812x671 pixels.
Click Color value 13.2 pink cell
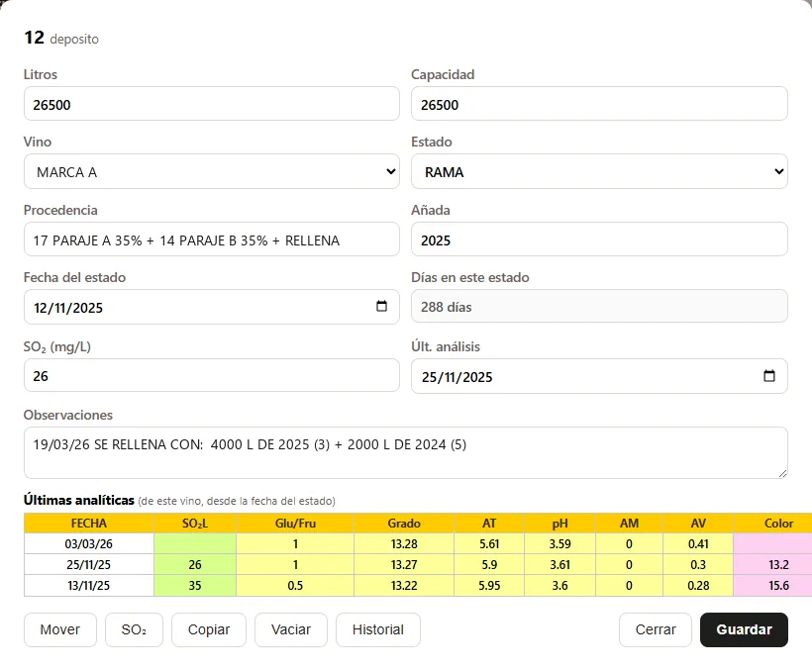coord(773,564)
